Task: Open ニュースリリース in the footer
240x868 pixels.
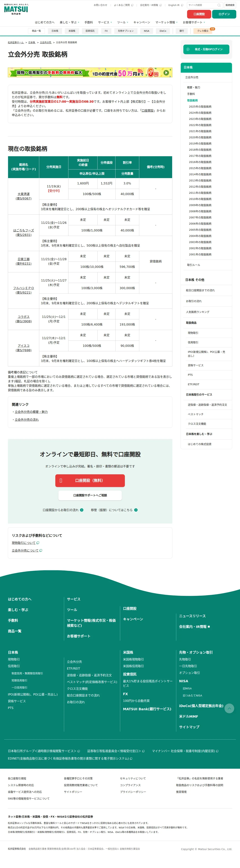Action: (192, 616)
